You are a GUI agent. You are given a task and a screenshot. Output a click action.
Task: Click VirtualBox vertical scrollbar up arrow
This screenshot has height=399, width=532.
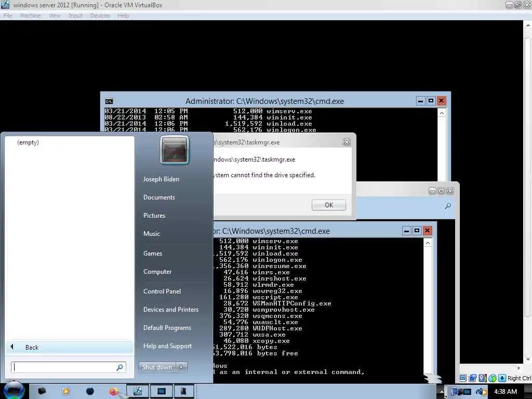(x=528, y=25)
